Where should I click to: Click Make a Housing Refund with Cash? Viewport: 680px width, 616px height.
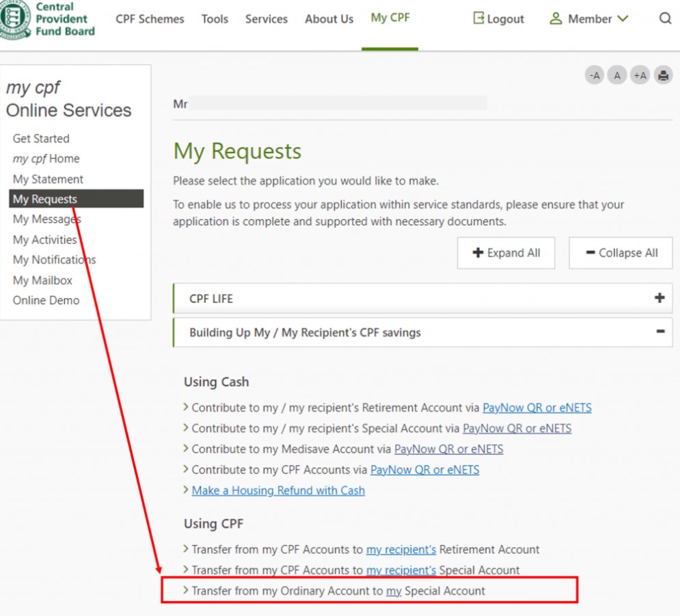[x=278, y=490]
